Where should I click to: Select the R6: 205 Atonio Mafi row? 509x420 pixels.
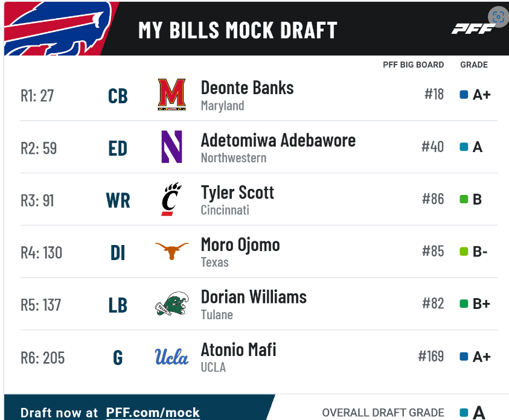[258, 357]
